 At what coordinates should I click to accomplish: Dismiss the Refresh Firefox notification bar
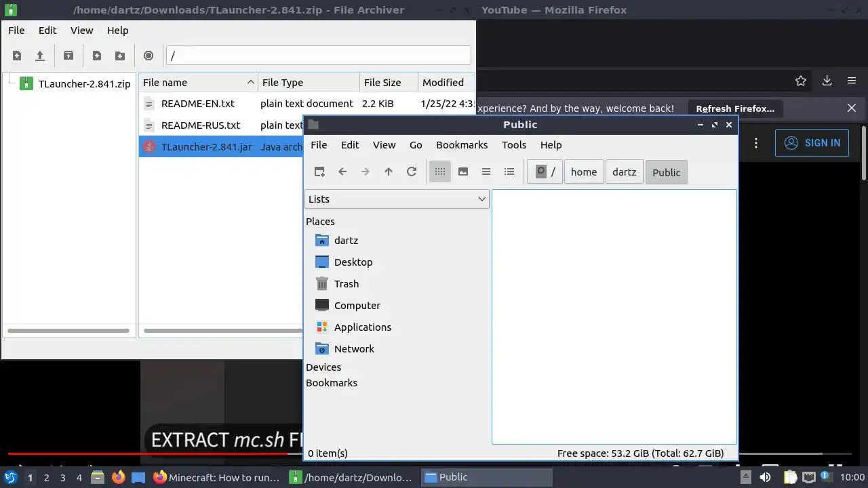852,108
